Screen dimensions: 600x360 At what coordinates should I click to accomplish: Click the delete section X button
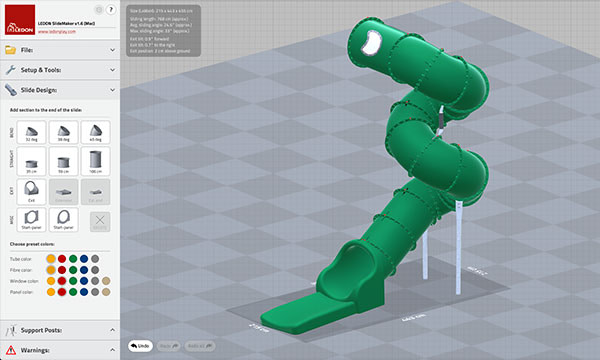(x=100, y=222)
